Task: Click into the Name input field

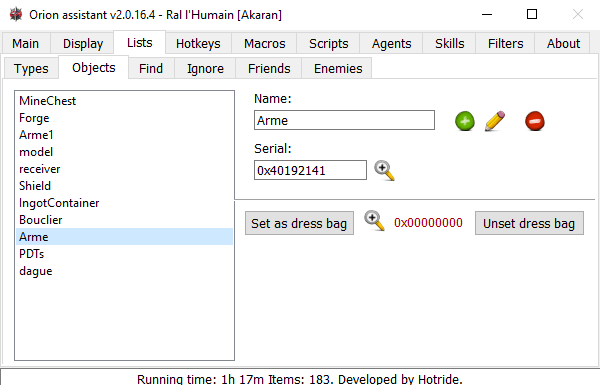Action: (344, 120)
